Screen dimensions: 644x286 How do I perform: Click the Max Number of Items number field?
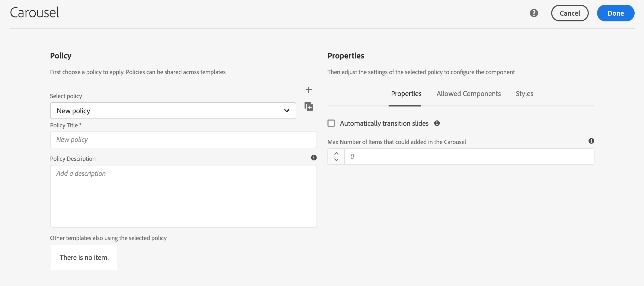[x=469, y=157]
